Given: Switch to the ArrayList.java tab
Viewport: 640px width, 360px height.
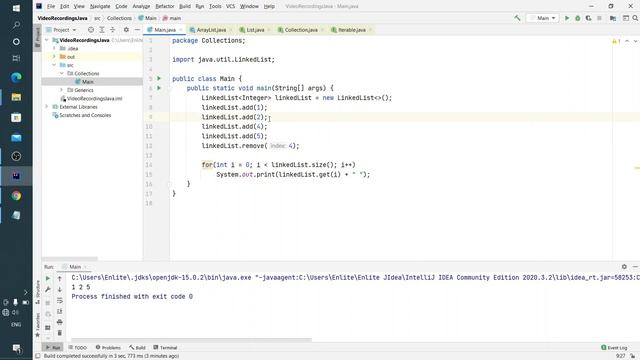Looking at the screenshot, I should pos(211,30).
